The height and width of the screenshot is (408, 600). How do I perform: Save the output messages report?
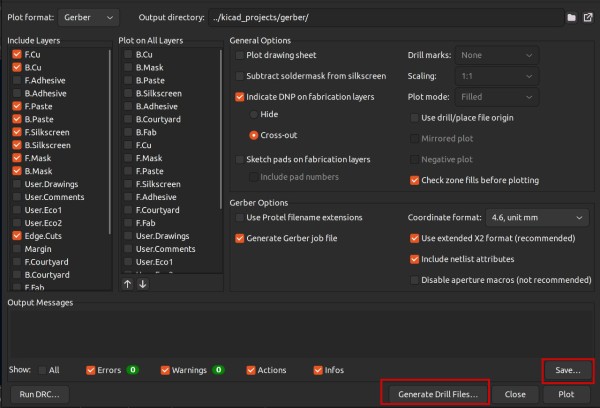pos(567,370)
